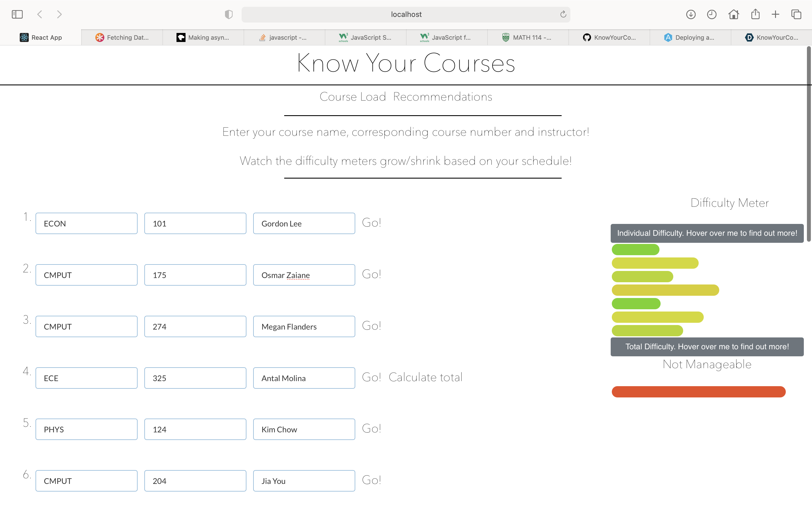The width and height of the screenshot is (812, 507).
Task: Click the browser back arrow
Action: tap(39, 14)
